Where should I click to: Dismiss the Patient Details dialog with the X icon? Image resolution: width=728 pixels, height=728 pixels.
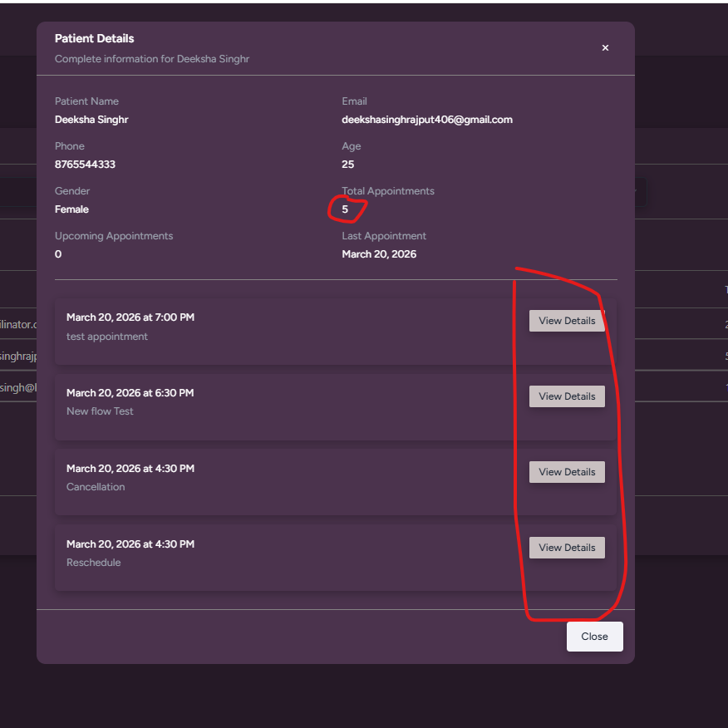[605, 48]
